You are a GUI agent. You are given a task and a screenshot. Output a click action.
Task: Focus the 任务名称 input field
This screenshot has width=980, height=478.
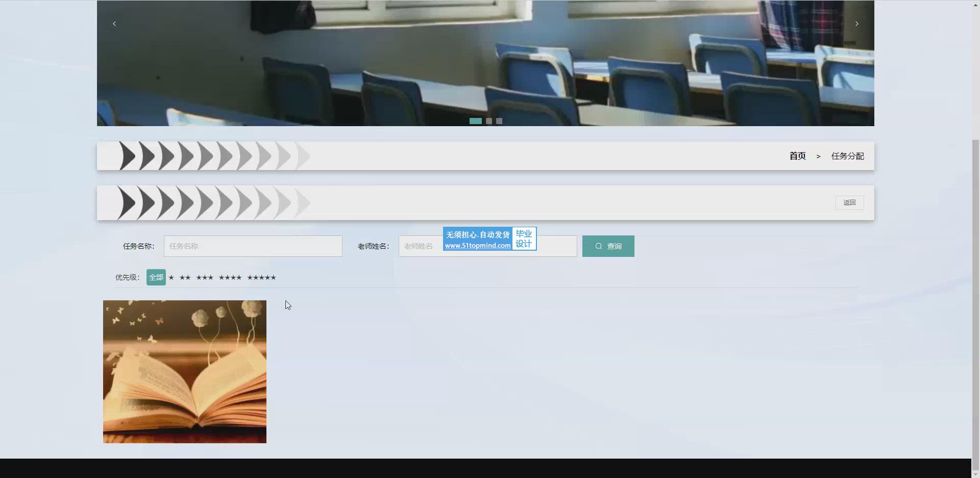tap(253, 246)
